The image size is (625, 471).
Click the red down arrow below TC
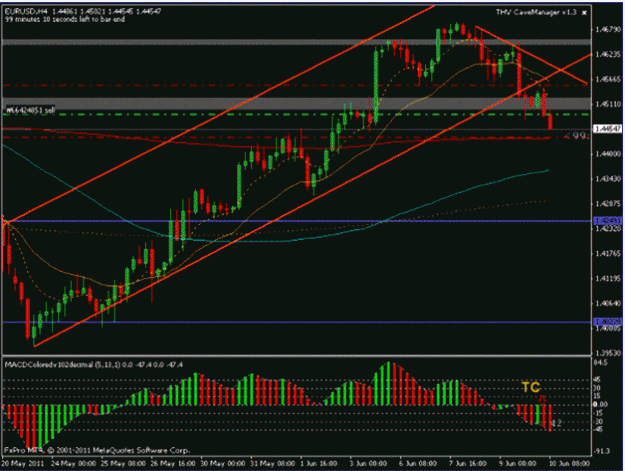point(542,399)
